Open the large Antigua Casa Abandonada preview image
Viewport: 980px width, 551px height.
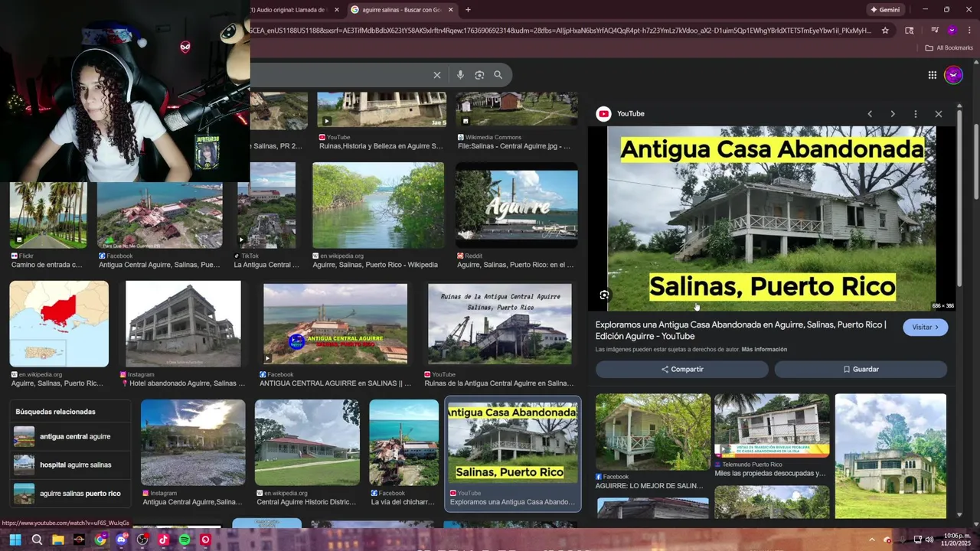pyautogui.click(x=771, y=219)
